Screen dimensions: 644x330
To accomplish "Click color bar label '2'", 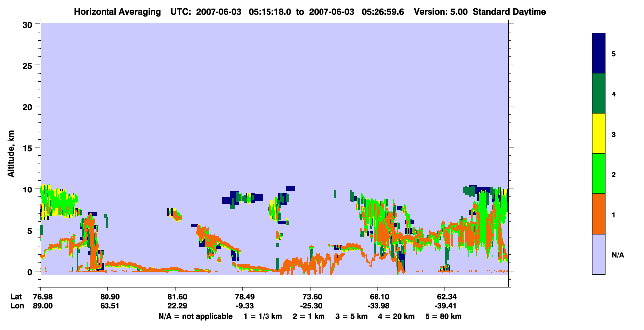I will (614, 174).
